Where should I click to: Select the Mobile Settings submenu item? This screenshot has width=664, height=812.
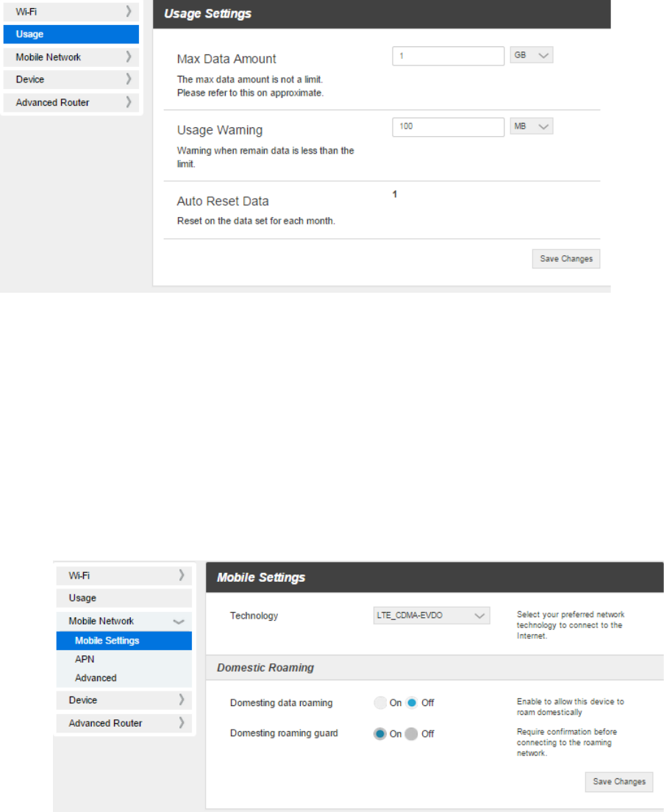(x=124, y=641)
